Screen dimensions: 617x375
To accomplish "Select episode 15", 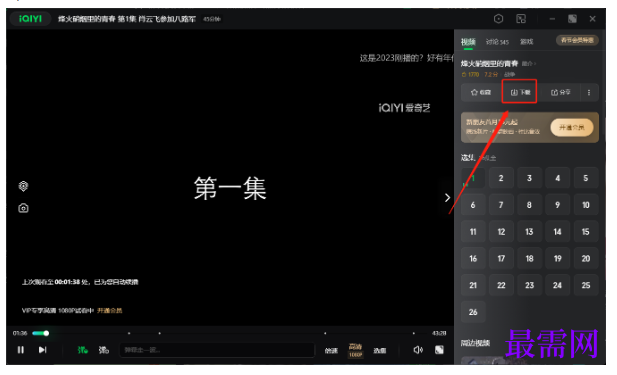I will pos(586,232).
